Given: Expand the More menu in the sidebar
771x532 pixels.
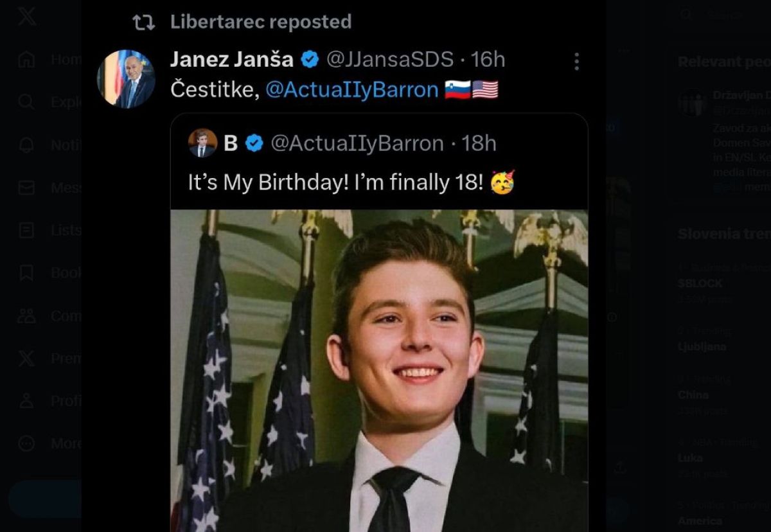Looking at the screenshot, I should (x=27, y=443).
